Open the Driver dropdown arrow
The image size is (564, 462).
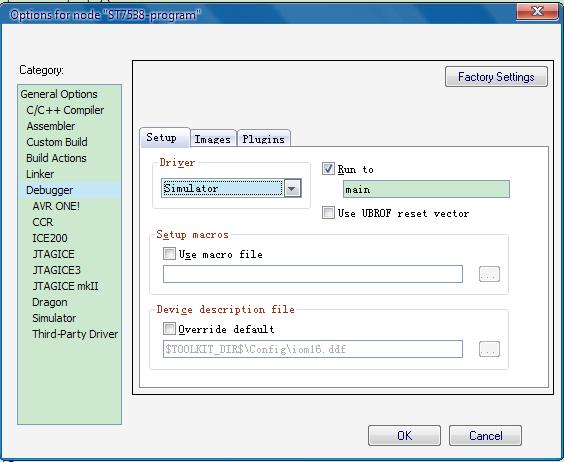(292, 188)
